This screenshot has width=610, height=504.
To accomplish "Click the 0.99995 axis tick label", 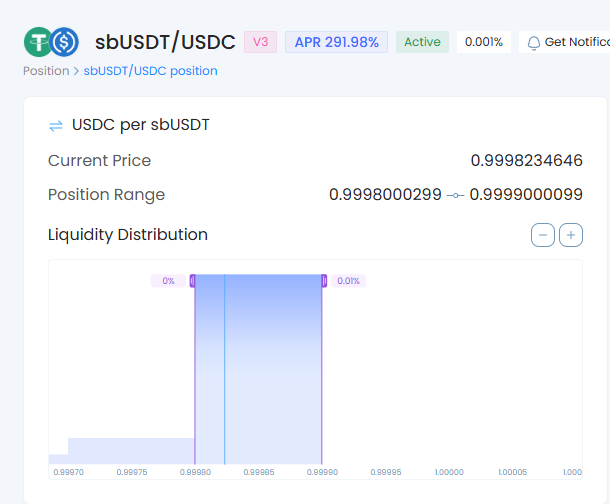I will pos(386,472).
